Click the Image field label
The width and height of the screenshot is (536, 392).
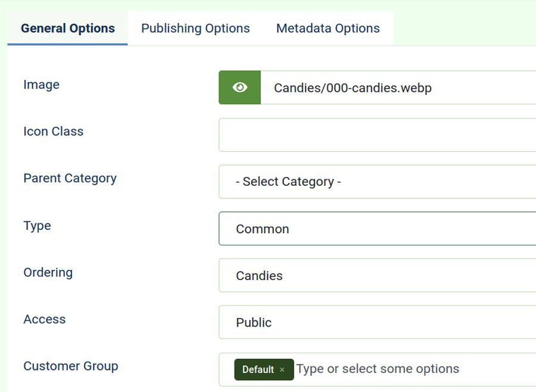[41, 85]
